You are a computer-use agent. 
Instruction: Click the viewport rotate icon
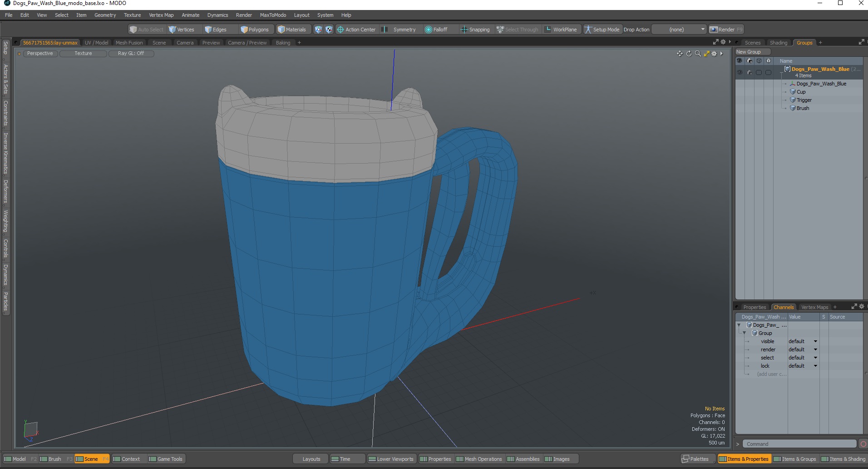pos(689,54)
